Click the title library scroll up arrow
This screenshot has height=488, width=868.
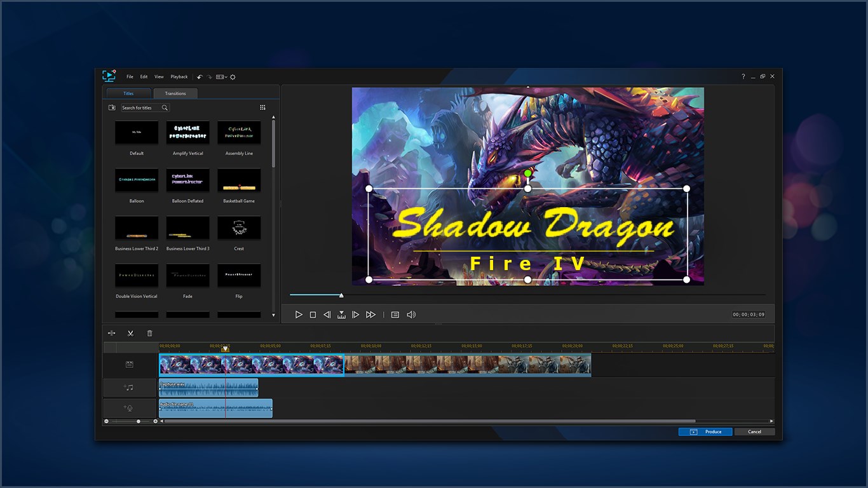pyautogui.click(x=274, y=117)
